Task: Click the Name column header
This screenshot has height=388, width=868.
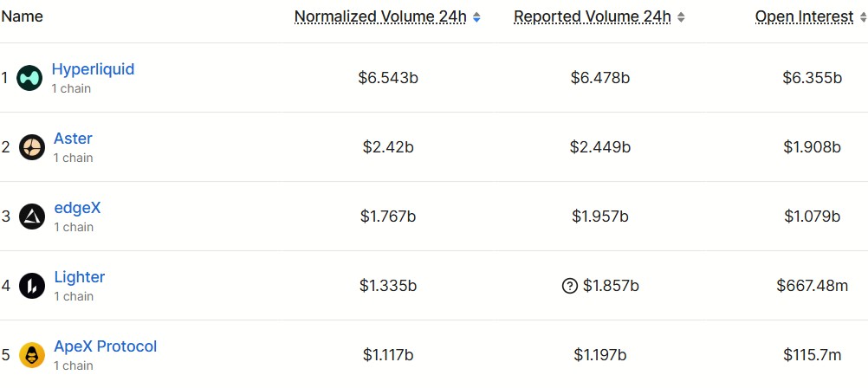Action: point(23,16)
